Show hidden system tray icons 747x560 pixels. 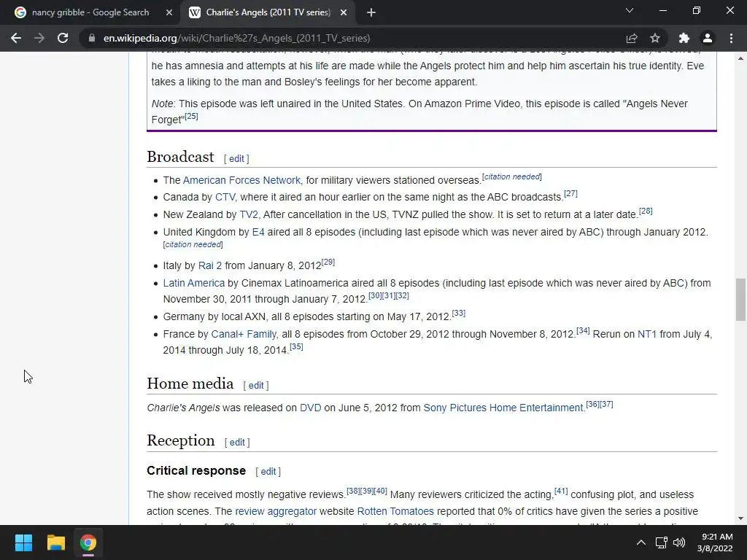tap(641, 542)
